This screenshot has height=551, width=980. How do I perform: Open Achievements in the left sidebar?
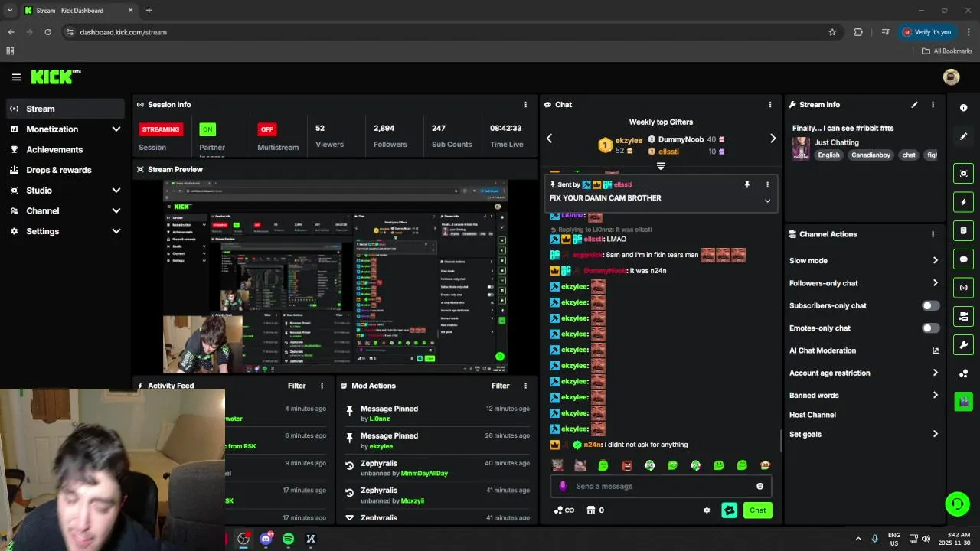click(64, 150)
